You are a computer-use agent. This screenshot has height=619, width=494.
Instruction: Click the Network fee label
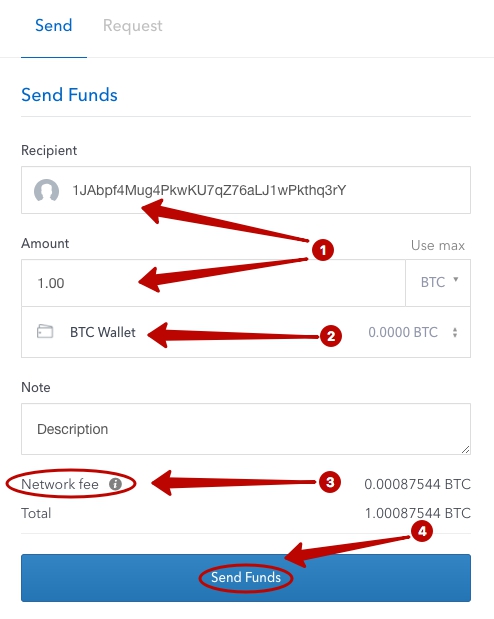coord(60,484)
